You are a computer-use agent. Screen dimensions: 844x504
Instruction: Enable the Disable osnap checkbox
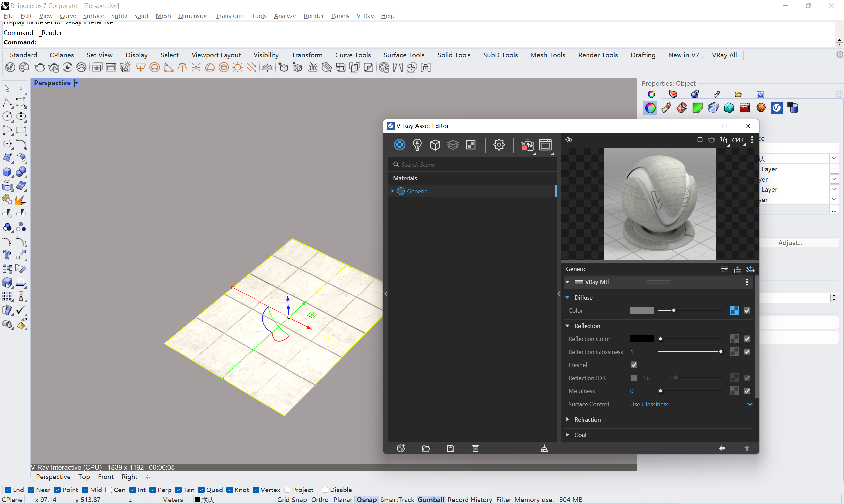[325, 490]
